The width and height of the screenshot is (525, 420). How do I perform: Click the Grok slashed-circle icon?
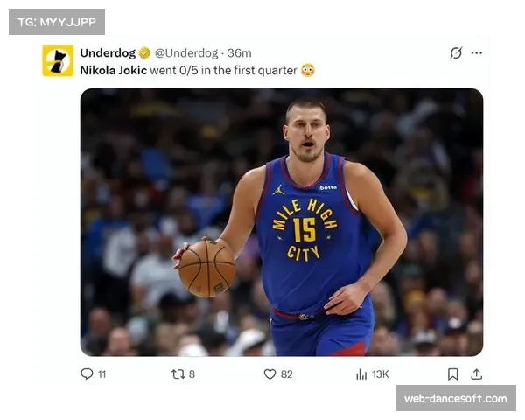pos(456,52)
